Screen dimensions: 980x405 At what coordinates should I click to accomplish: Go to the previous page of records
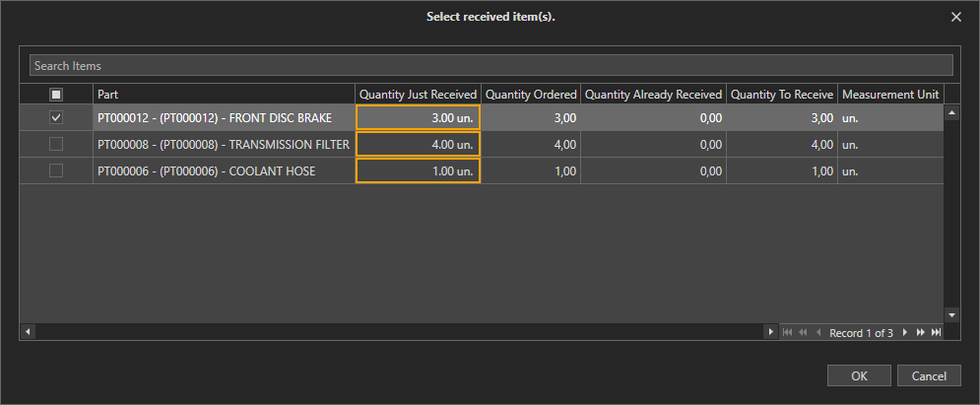pos(803,333)
